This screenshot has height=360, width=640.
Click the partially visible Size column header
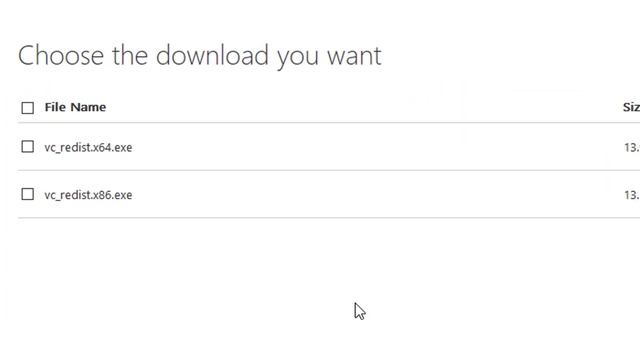(631, 107)
